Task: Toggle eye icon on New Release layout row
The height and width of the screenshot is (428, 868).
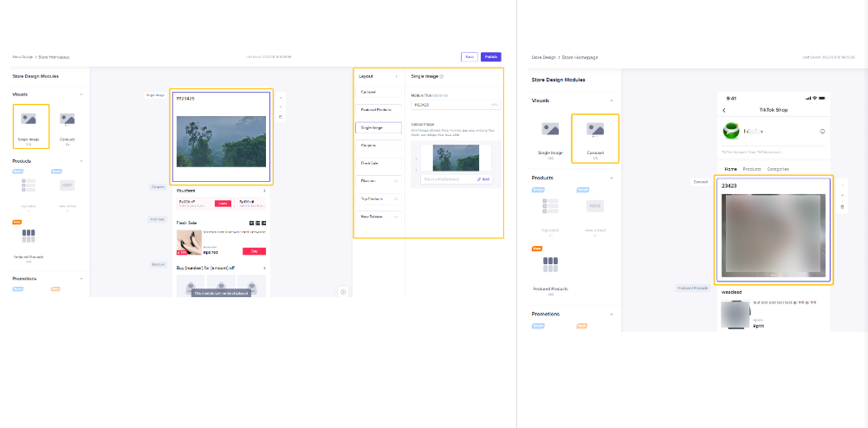Action: (396, 217)
